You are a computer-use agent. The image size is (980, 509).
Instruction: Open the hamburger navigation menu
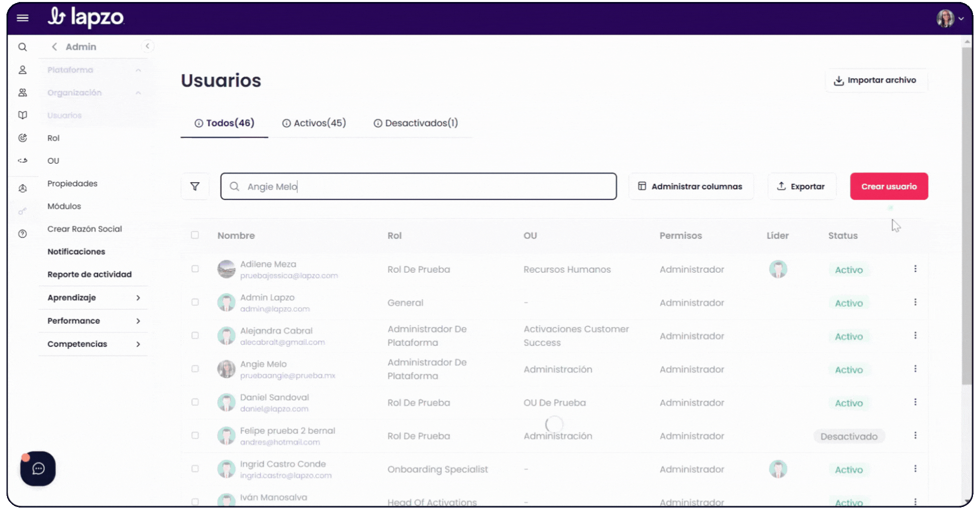pos(23,18)
